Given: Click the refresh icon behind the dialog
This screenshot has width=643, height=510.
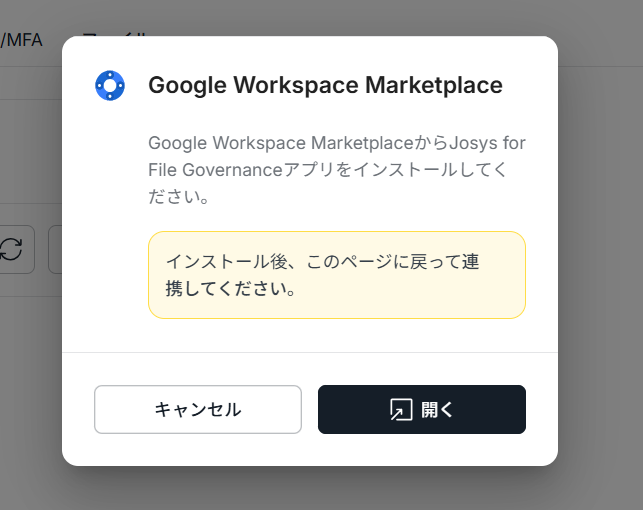Looking at the screenshot, I should tap(11, 249).
